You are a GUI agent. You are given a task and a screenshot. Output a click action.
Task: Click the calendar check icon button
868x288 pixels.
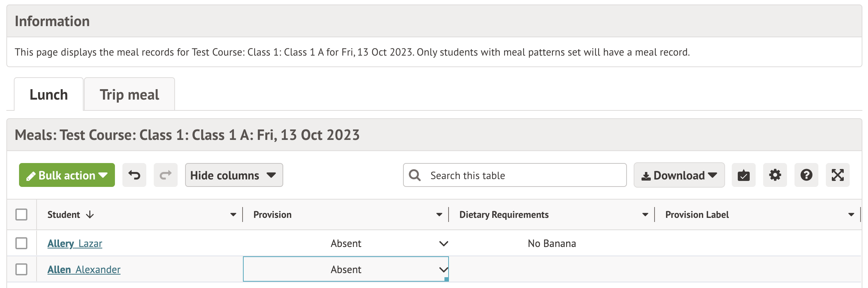click(743, 175)
